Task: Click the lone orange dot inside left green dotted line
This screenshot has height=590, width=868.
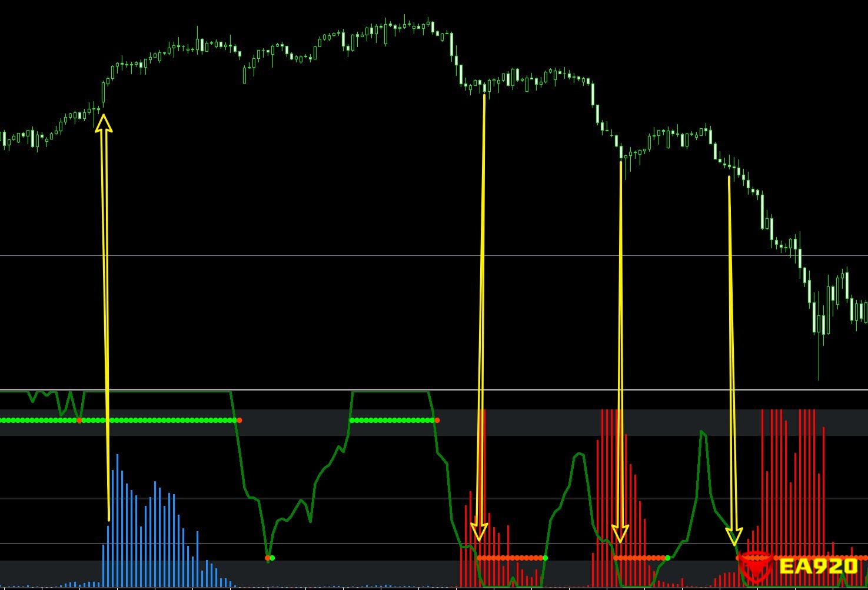Action: point(79,420)
